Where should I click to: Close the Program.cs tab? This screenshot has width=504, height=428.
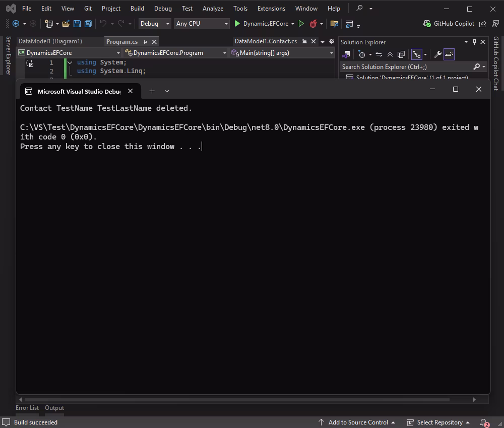pyautogui.click(x=154, y=42)
